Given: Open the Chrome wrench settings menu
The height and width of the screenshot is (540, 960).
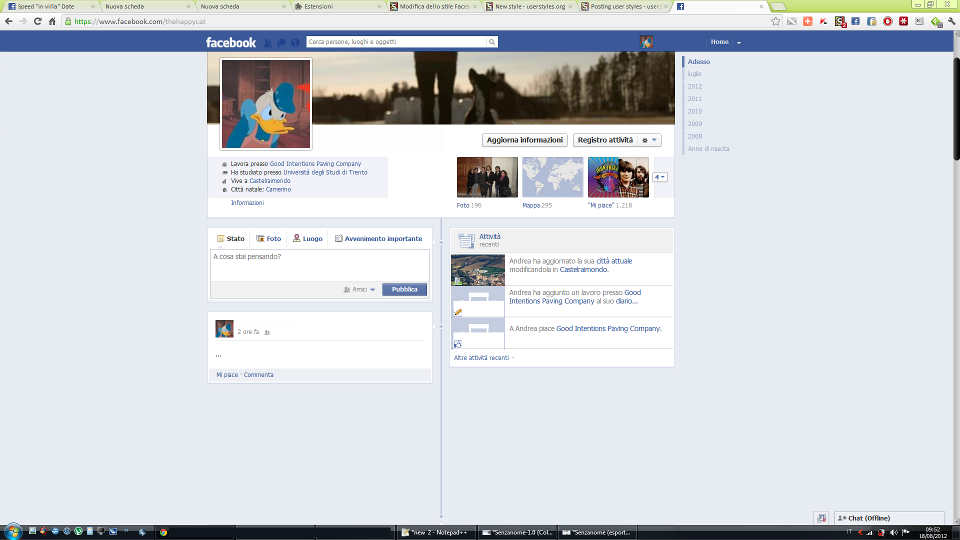Looking at the screenshot, I should pyautogui.click(x=951, y=21).
